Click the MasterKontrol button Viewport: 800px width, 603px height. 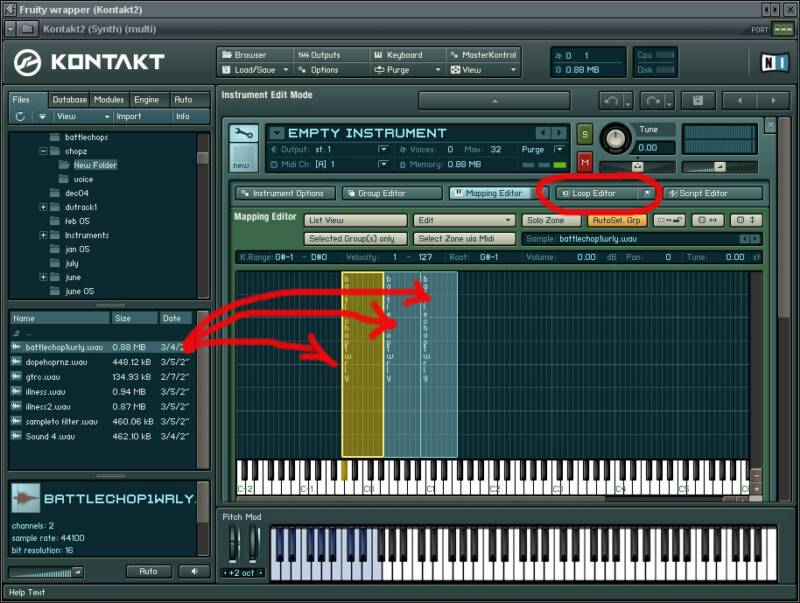point(483,55)
